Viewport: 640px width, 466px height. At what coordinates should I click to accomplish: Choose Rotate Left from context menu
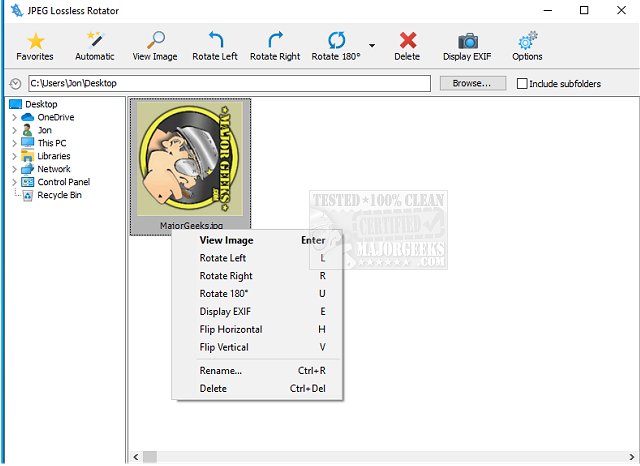(x=257, y=258)
